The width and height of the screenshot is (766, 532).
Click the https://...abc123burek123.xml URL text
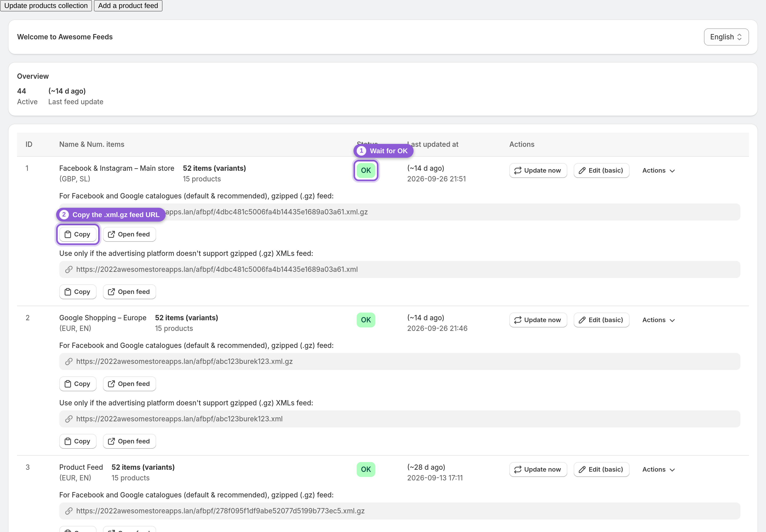pos(179,419)
